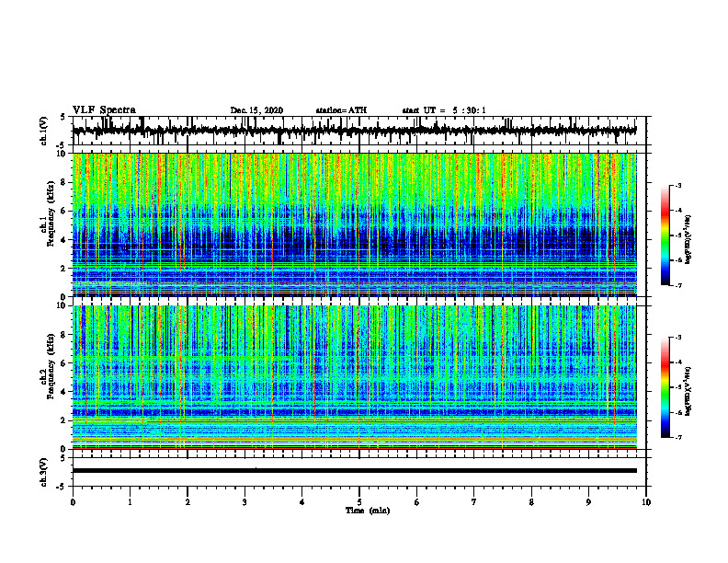Click the "start UT = 5 :30: 1" text
This screenshot has width=728, height=563.
[x=444, y=110]
